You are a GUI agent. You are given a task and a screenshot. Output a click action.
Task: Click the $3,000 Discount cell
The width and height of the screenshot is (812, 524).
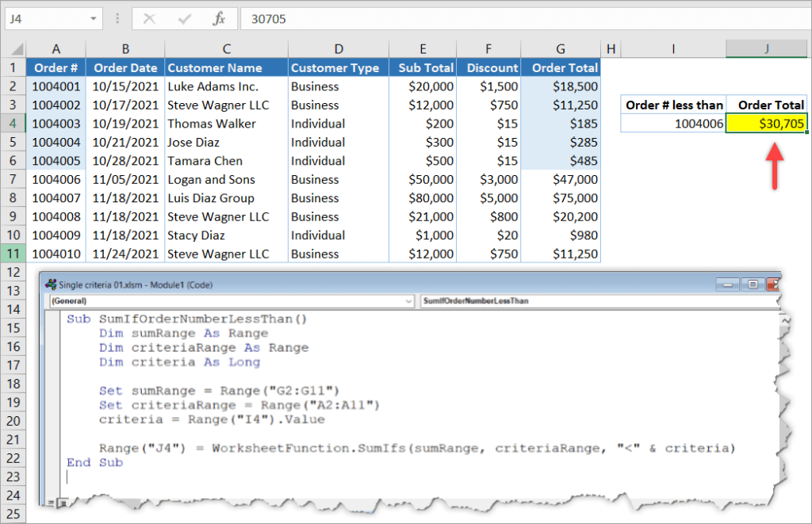point(488,180)
